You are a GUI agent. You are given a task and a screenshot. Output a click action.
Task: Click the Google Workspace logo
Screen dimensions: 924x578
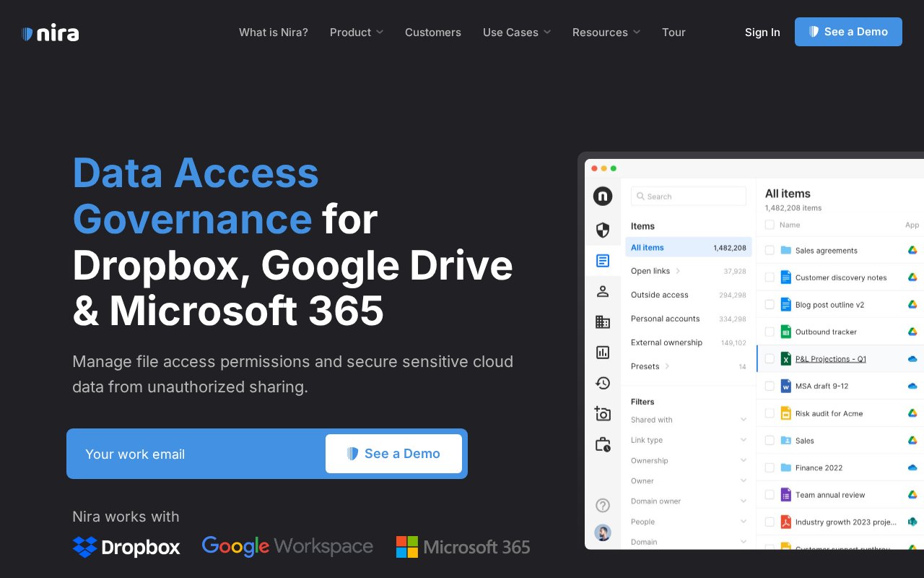click(x=287, y=546)
